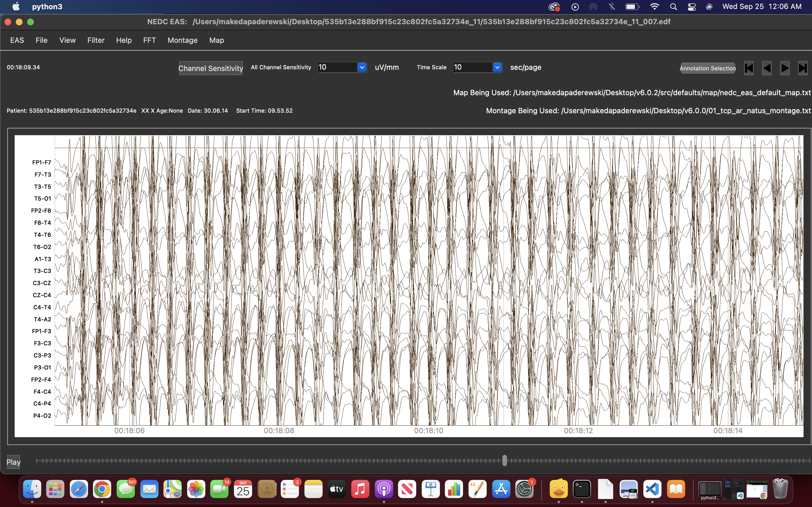Click the Annotation Selection button
Image resolution: width=812 pixels, height=507 pixels.
tap(708, 68)
